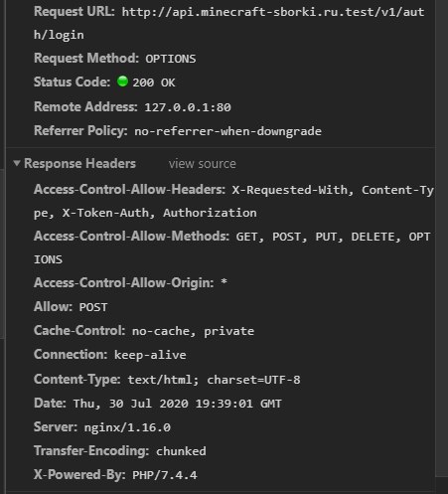Image resolution: width=448 pixels, height=494 pixels.
Task: Select the Request URL value text
Action: [x=228, y=24]
